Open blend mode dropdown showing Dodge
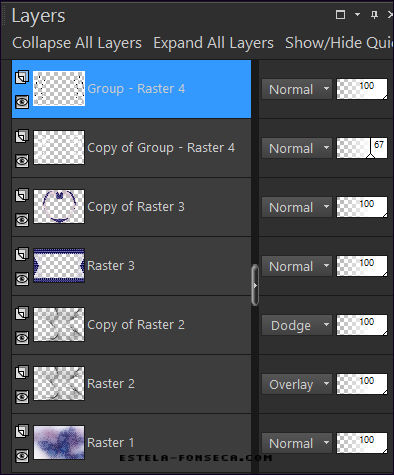Image resolution: width=394 pixels, height=475 pixels. tap(297, 325)
